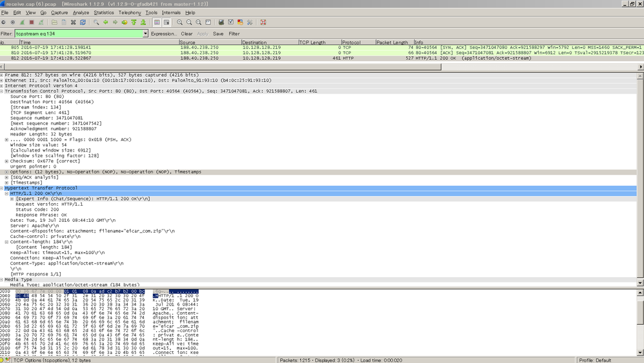Image resolution: width=644 pixels, height=363 pixels.
Task: Click the Find Packet magnifier icon
Action: [96, 23]
